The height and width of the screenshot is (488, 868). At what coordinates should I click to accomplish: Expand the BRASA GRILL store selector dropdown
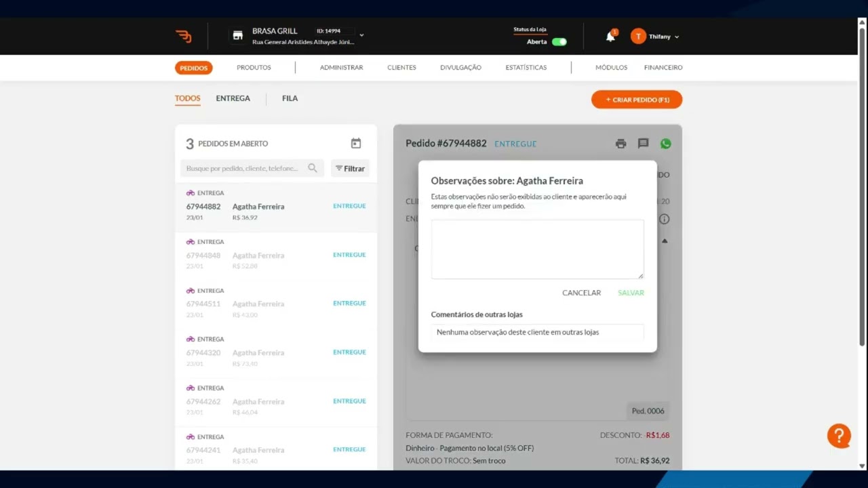361,35
